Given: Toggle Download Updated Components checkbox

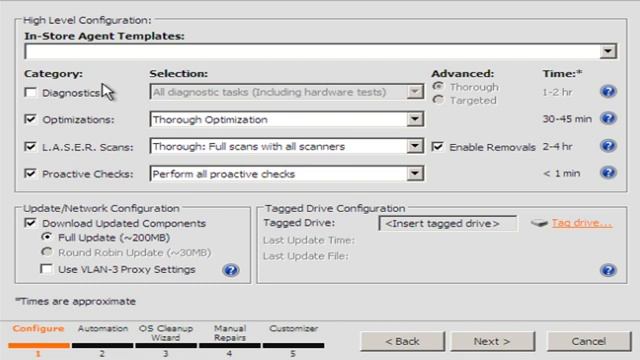Looking at the screenshot, I should tap(31, 223).
